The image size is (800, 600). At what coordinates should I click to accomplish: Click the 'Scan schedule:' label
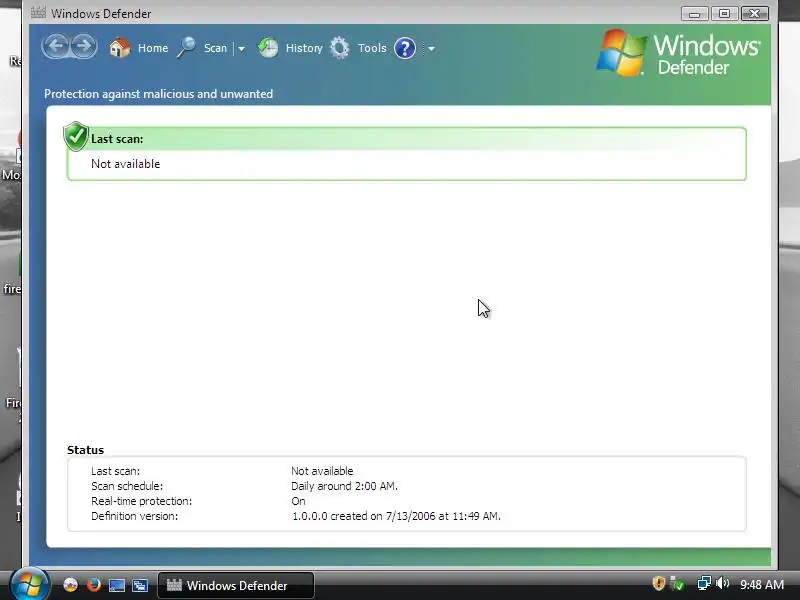[x=127, y=486]
